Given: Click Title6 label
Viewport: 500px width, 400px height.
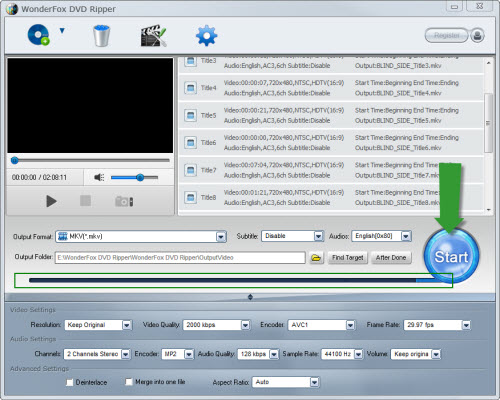Looking at the screenshot, I should (208, 143).
